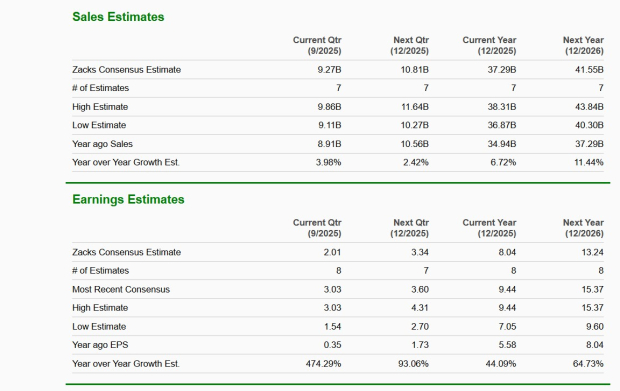Screen dimensions: 620x391
Task: Click the Year ago EPS row label
Action: (100, 345)
